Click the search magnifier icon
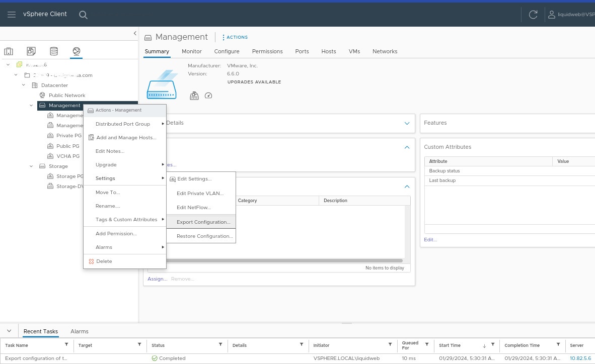 84,15
